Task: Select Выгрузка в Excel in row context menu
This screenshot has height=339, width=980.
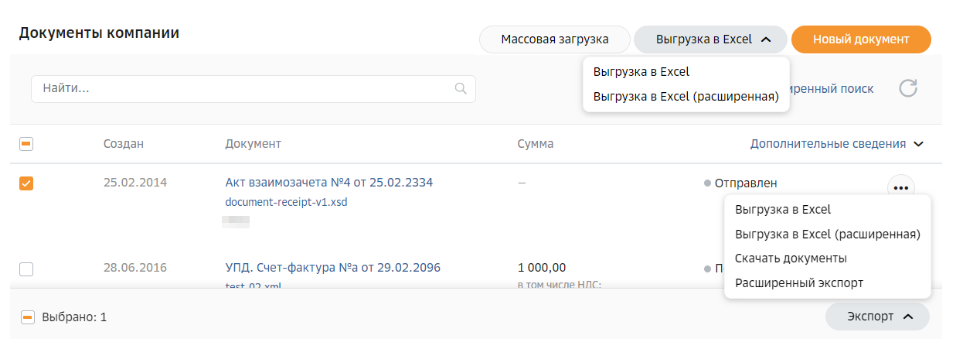Action: [783, 209]
